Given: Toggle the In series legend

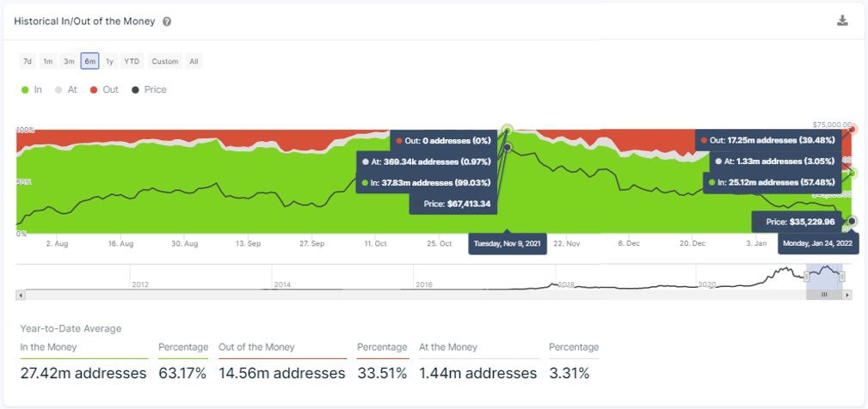Looking at the screenshot, I should pyautogui.click(x=32, y=89).
